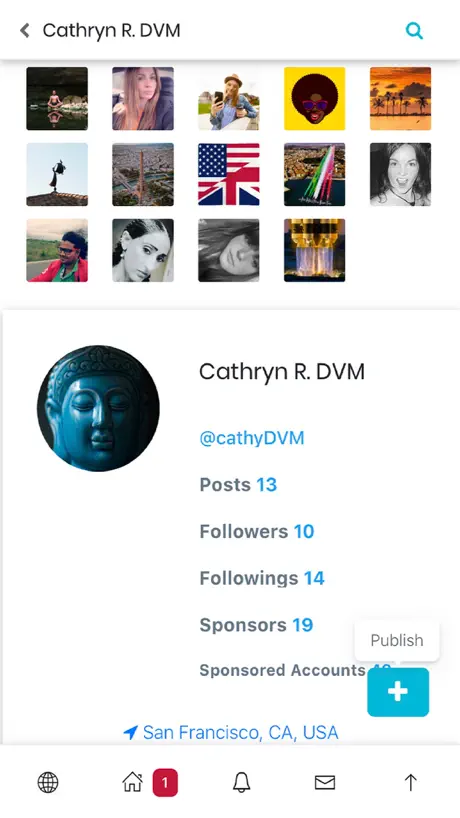The image size is (460, 818).
Task: Open the sunset palm trees thumbnail
Action: [401, 99]
